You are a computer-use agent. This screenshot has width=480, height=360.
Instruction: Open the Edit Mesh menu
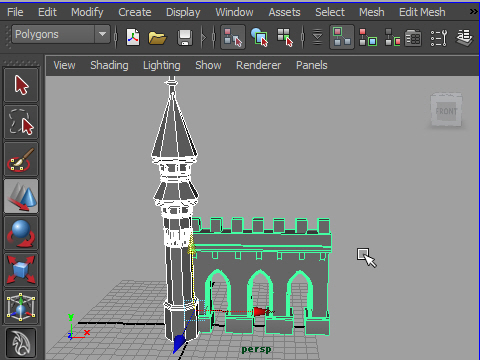pos(422,12)
